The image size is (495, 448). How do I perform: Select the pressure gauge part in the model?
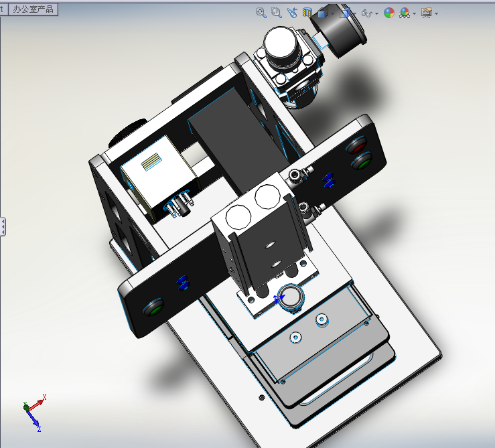point(340,31)
